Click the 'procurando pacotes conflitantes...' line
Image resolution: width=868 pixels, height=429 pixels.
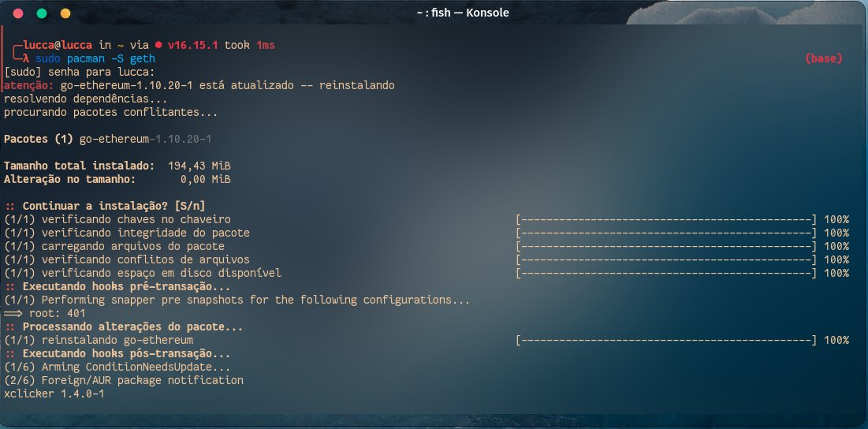[110, 112]
